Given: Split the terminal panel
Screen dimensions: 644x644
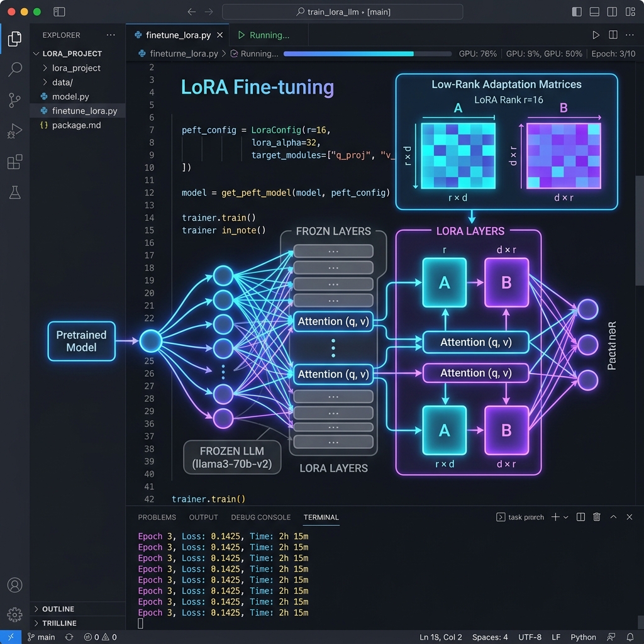Looking at the screenshot, I should pyautogui.click(x=580, y=517).
